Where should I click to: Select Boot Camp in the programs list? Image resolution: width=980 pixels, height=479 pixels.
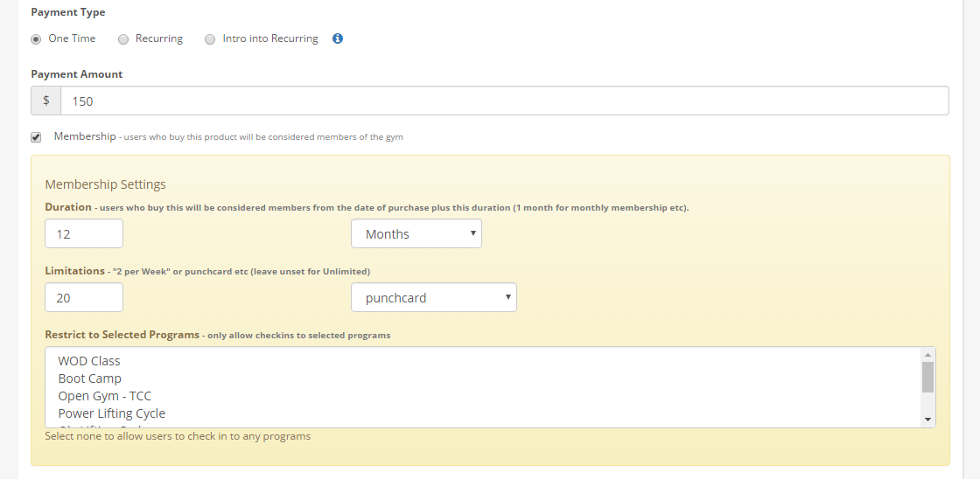pos(90,378)
